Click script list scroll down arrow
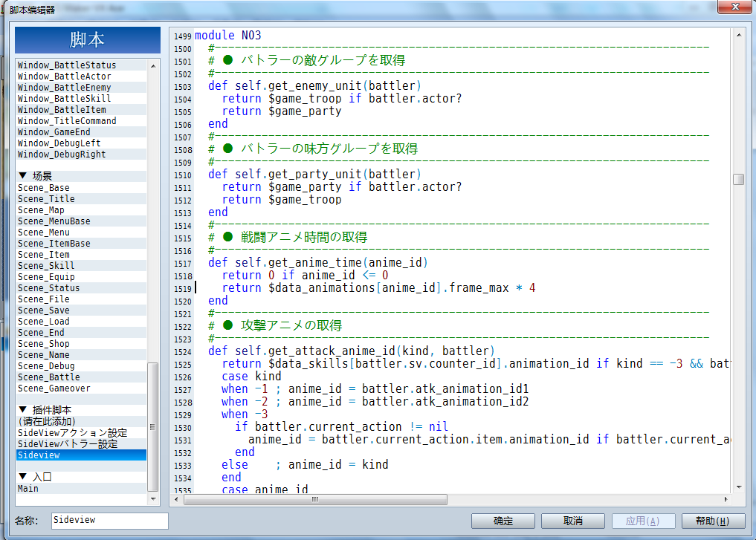This screenshot has height=540, width=756. pyautogui.click(x=153, y=499)
